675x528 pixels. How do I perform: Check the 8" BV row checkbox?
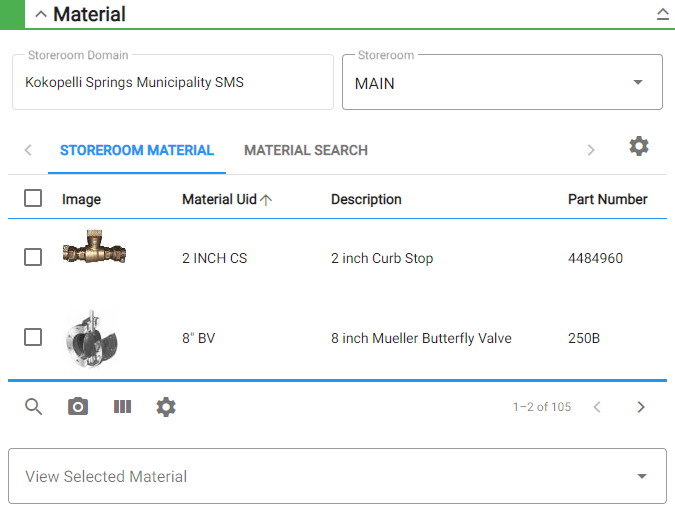coord(33,338)
